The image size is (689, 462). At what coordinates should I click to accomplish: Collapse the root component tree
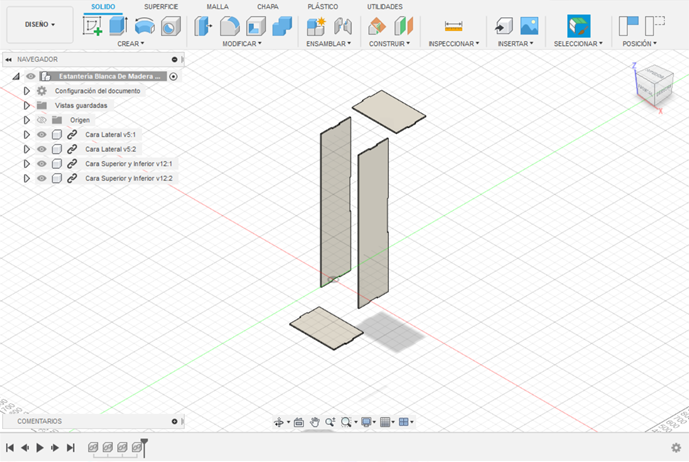click(16, 76)
